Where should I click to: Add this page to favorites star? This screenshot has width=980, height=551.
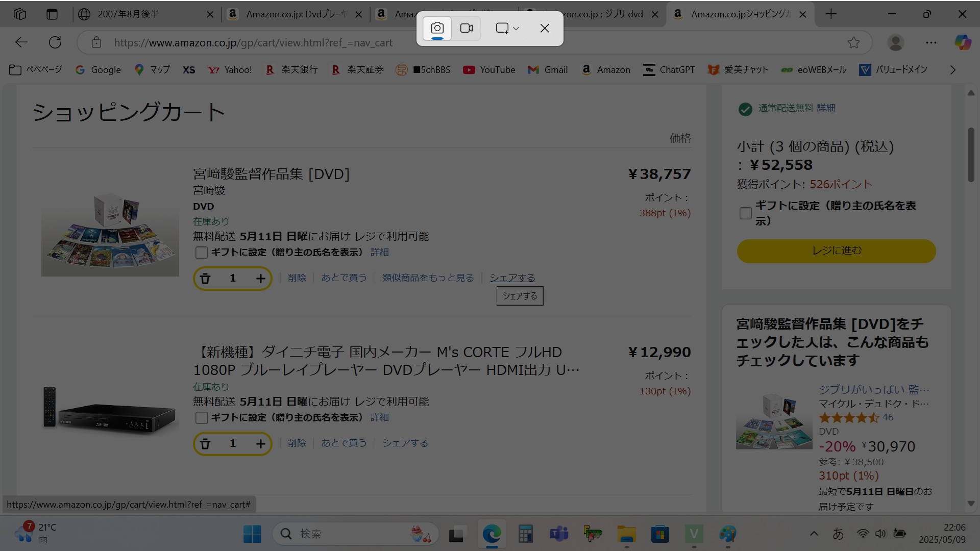pyautogui.click(x=853, y=42)
